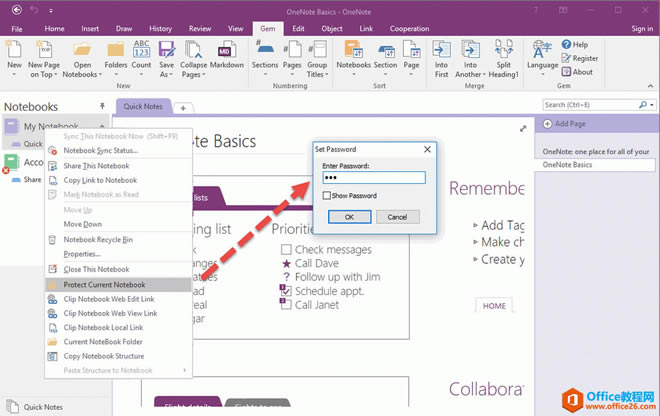
Task: Click Cancel in Set Password dialog
Action: tap(397, 217)
